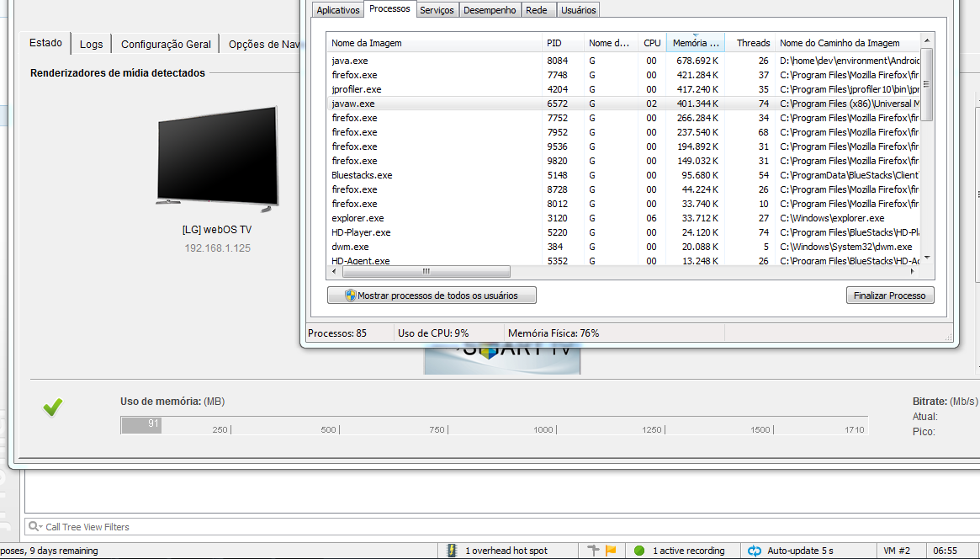Click the memory usage bar showing 91 MB
This screenshot has height=559, width=980.
click(x=140, y=425)
